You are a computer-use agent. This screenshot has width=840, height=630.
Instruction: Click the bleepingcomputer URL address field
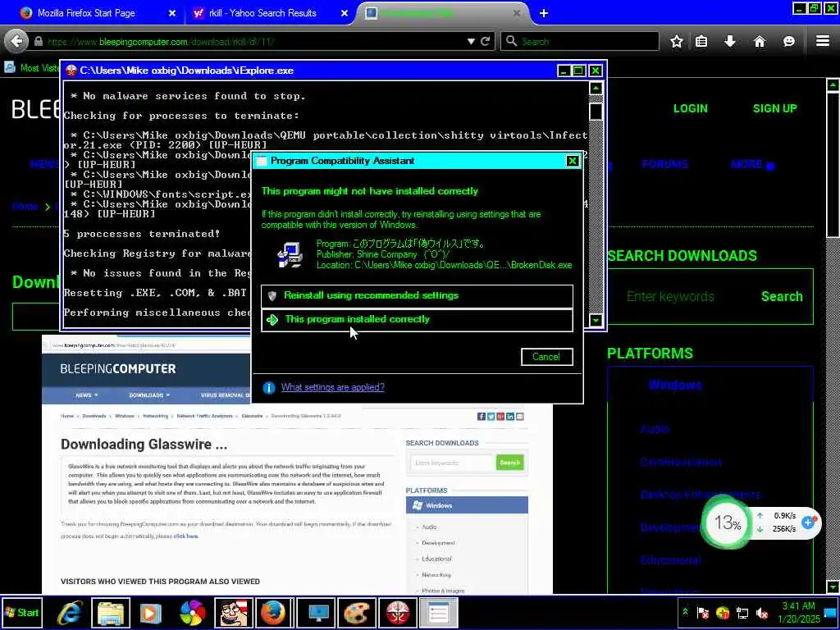[x=252, y=41]
